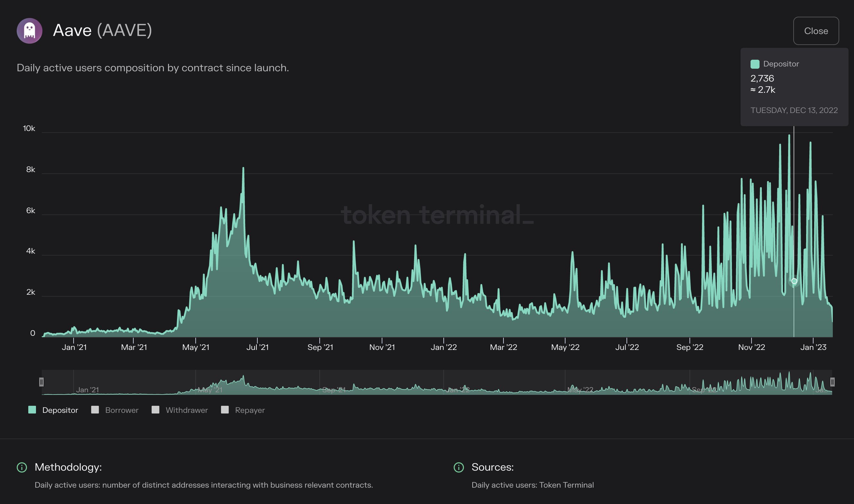Select the Depositor legend color square

click(x=32, y=410)
